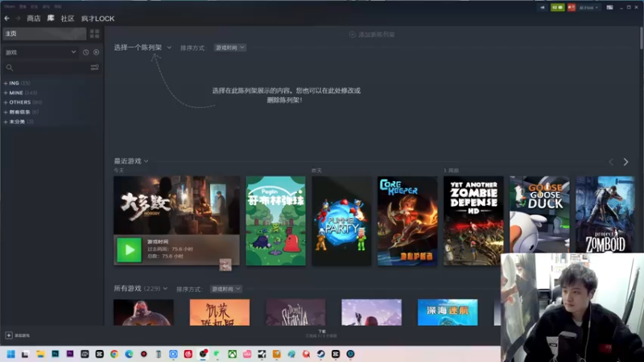
Task: Open the recording app red-dot taskbar icon
Action: coord(144,354)
